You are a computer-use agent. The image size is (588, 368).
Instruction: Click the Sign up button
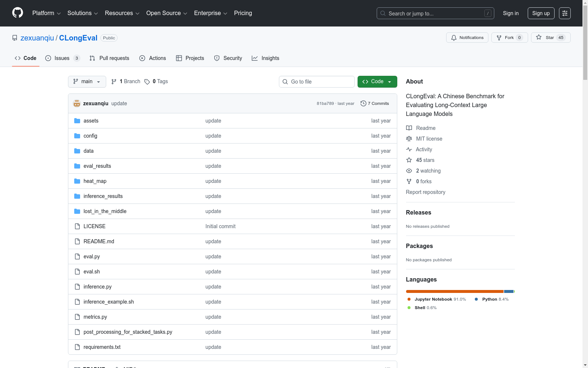click(x=541, y=13)
